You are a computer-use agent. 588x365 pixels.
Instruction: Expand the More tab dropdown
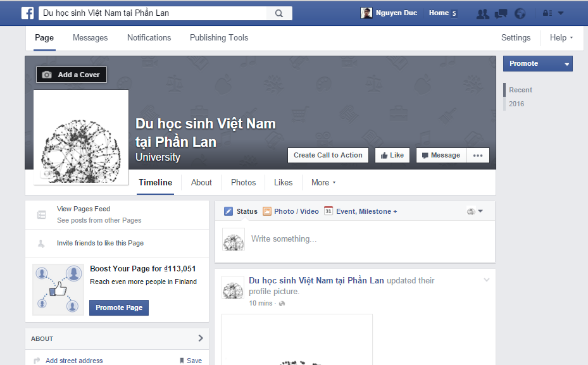tap(323, 182)
